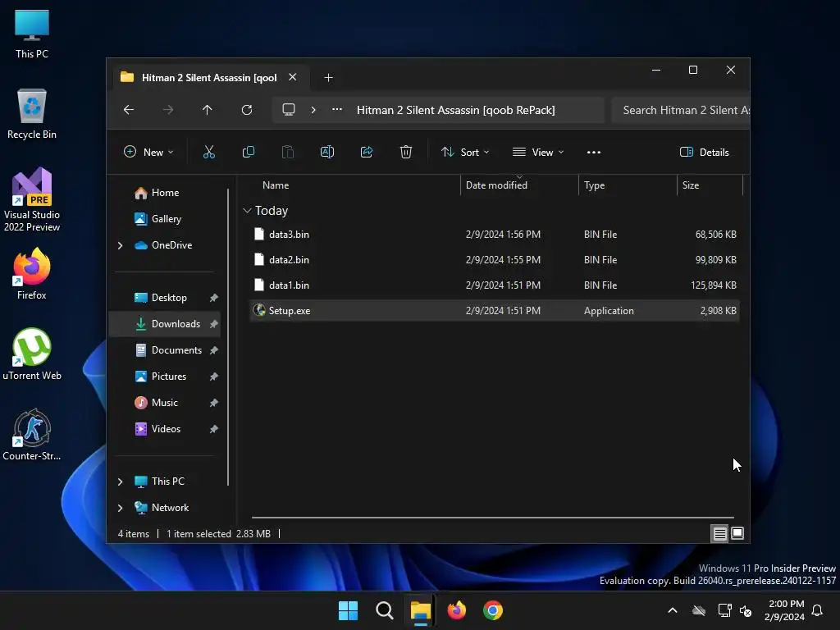Open This PC desktop icon
Image resolution: width=840 pixels, height=630 pixels.
(x=32, y=34)
